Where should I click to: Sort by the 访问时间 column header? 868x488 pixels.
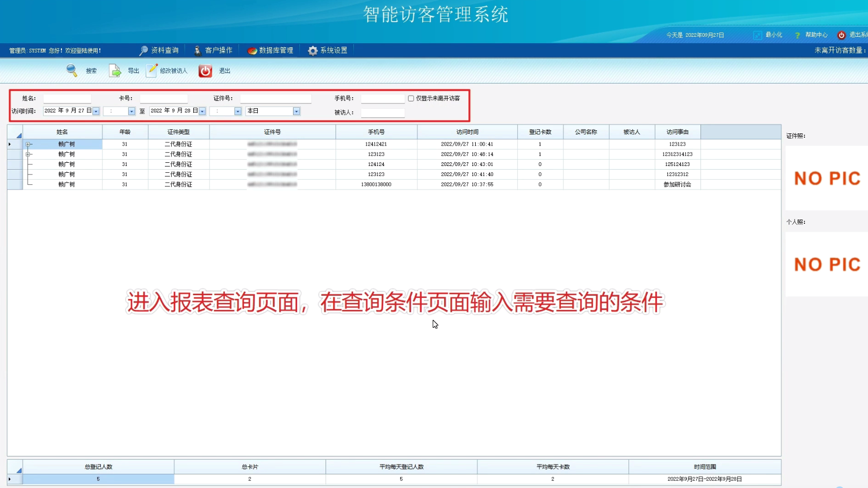click(x=467, y=132)
